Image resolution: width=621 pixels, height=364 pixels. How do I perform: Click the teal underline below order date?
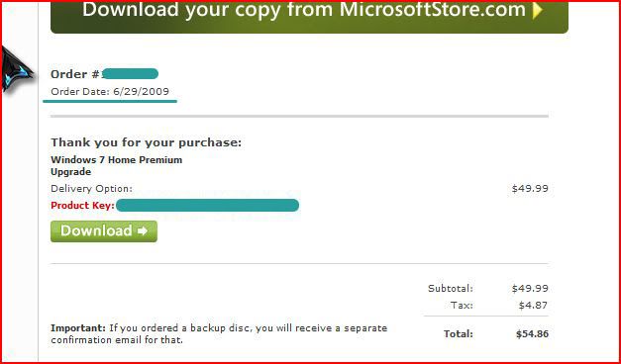pyautogui.click(x=110, y=101)
